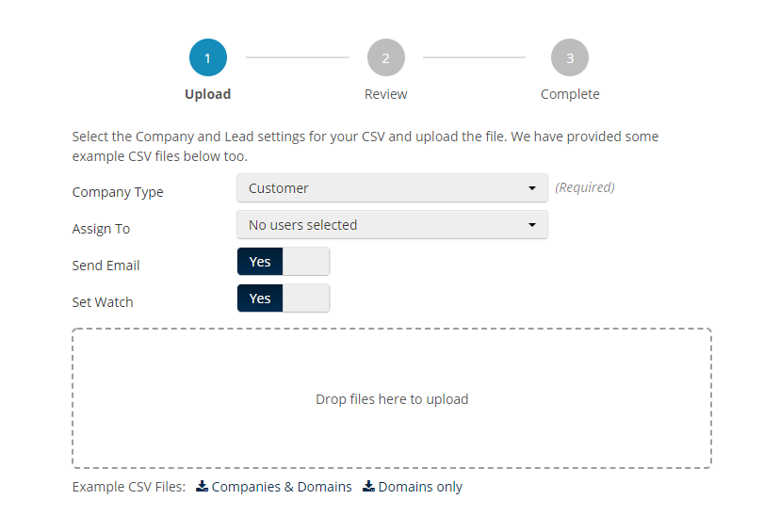780x532 pixels.
Task: Click the drop files upload area
Action: [x=391, y=398]
